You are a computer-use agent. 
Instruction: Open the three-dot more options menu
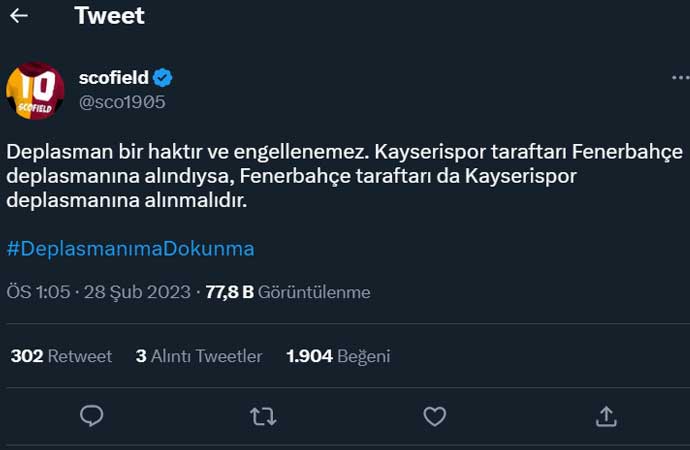[679, 77]
